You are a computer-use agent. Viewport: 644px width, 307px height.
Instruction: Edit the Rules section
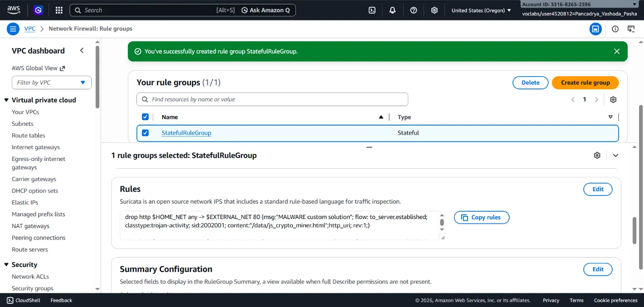(x=598, y=189)
